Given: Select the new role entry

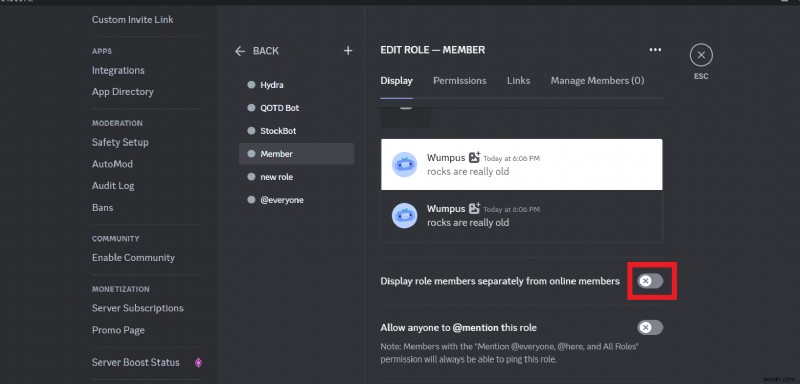Looking at the screenshot, I should [296, 177].
